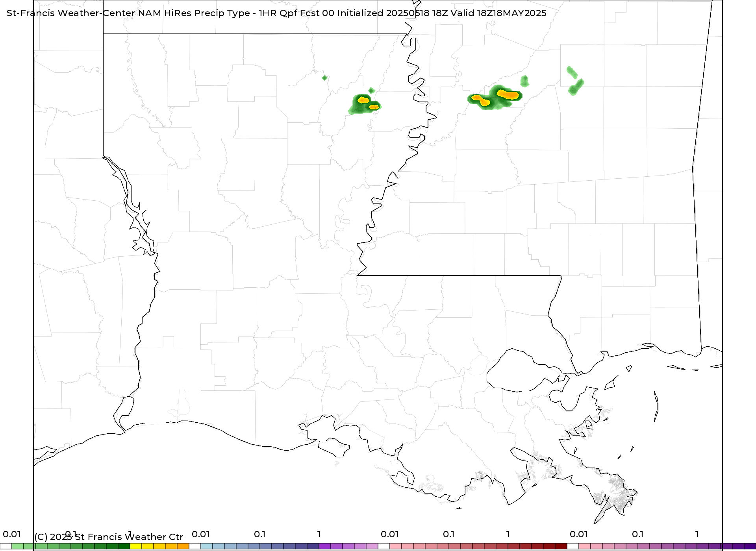
Task: Click the tiny isolated green diamond rain pixel
Action: click(324, 78)
